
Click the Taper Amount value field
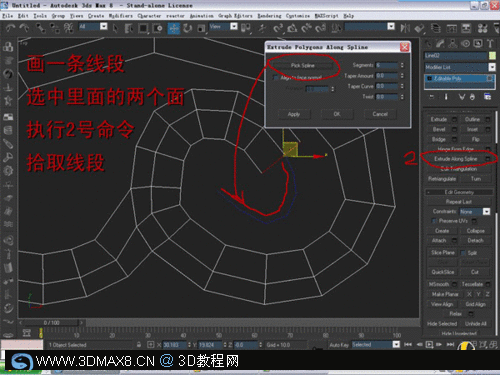click(x=387, y=76)
